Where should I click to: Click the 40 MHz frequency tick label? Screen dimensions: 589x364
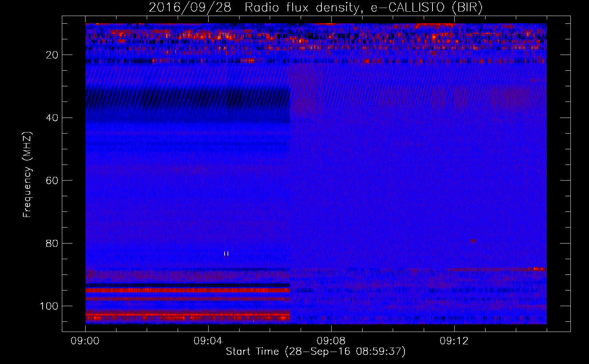click(x=52, y=118)
